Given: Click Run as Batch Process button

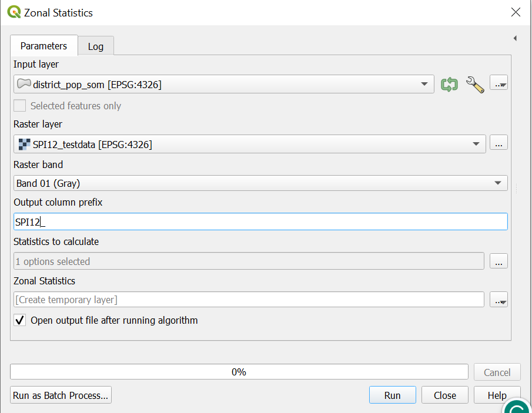Looking at the screenshot, I should [61, 395].
